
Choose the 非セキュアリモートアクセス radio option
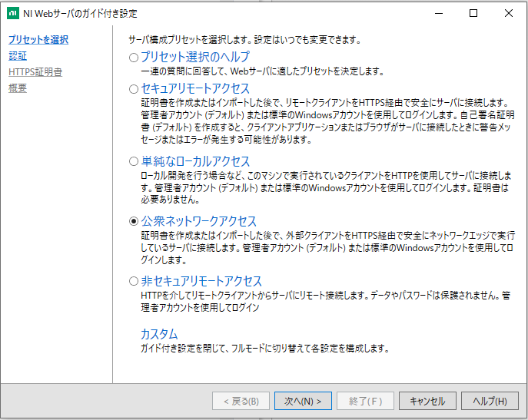tap(134, 281)
